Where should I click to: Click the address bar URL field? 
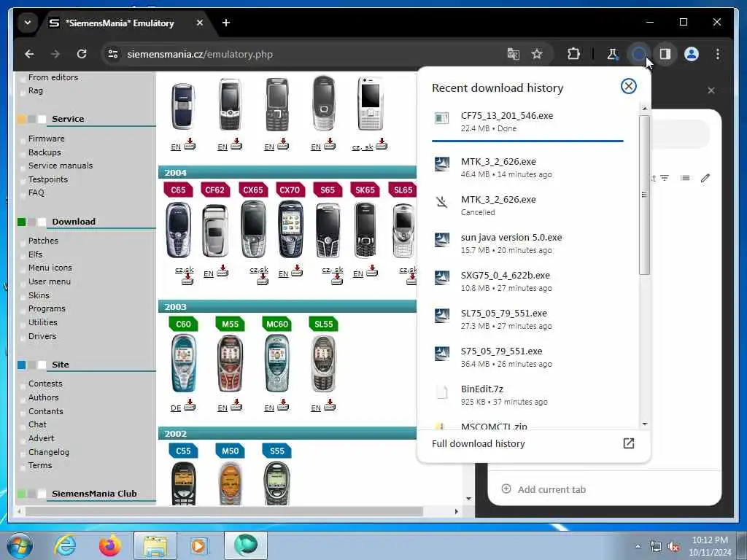point(305,54)
